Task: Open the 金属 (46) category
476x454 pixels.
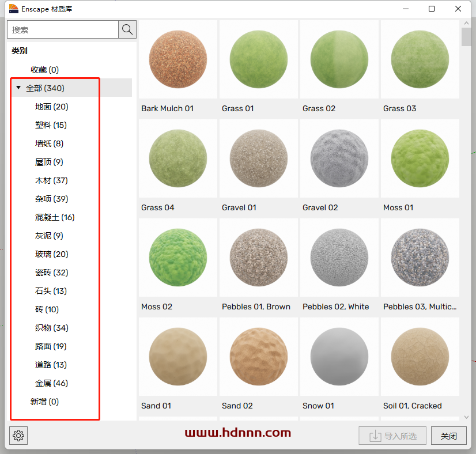Action: point(52,383)
